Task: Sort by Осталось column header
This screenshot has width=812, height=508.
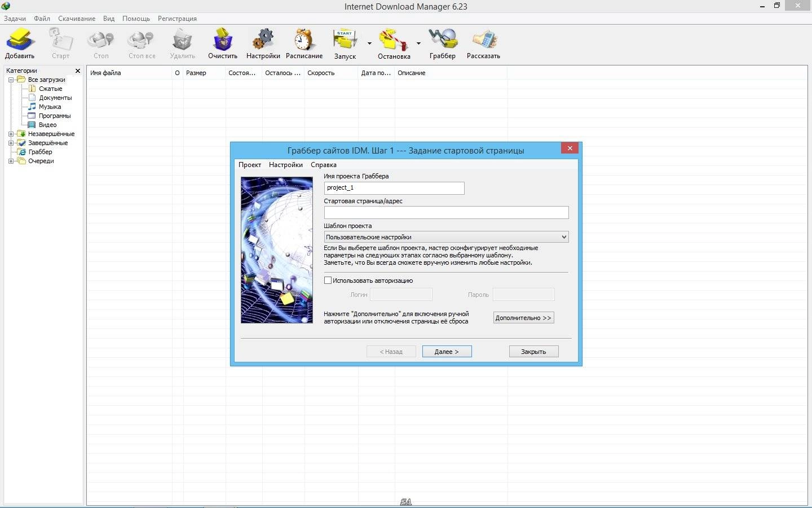Action: (x=283, y=73)
